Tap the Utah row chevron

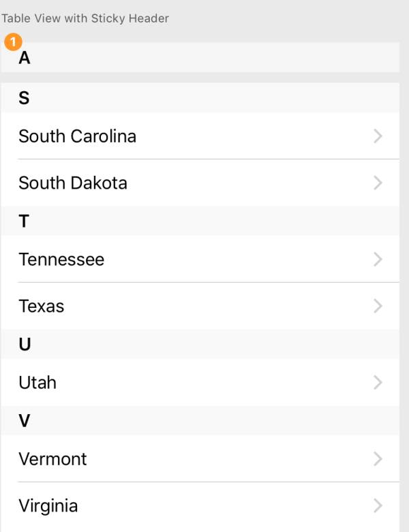(x=378, y=382)
